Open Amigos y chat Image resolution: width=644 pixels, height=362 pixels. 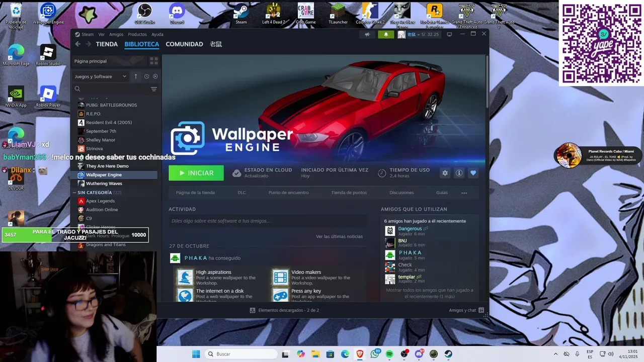[466, 310]
